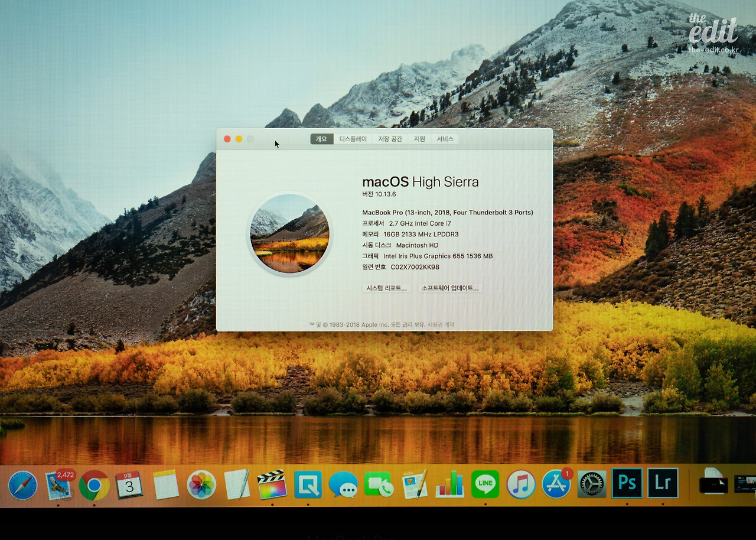
Task: Click the printer icon in the Dock
Action: point(713,482)
